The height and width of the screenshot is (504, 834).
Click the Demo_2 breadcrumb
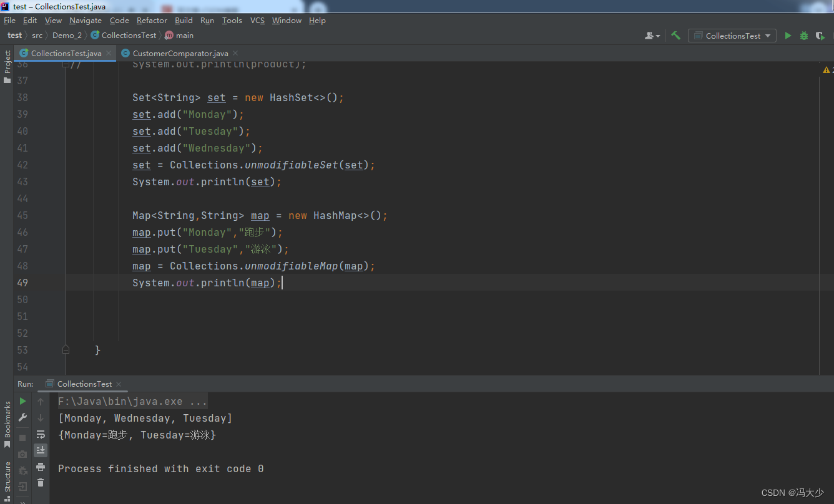pyautogui.click(x=67, y=36)
